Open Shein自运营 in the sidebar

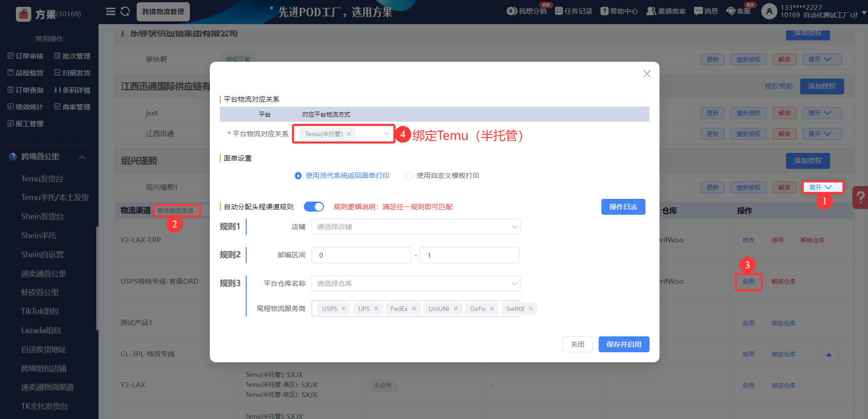42,255
